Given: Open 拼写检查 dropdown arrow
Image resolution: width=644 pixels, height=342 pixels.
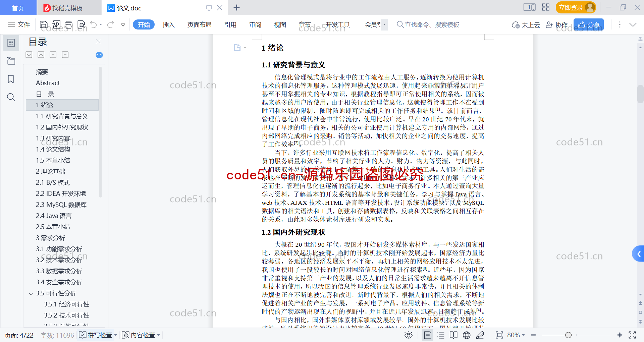Looking at the screenshot, I should click(115, 335).
